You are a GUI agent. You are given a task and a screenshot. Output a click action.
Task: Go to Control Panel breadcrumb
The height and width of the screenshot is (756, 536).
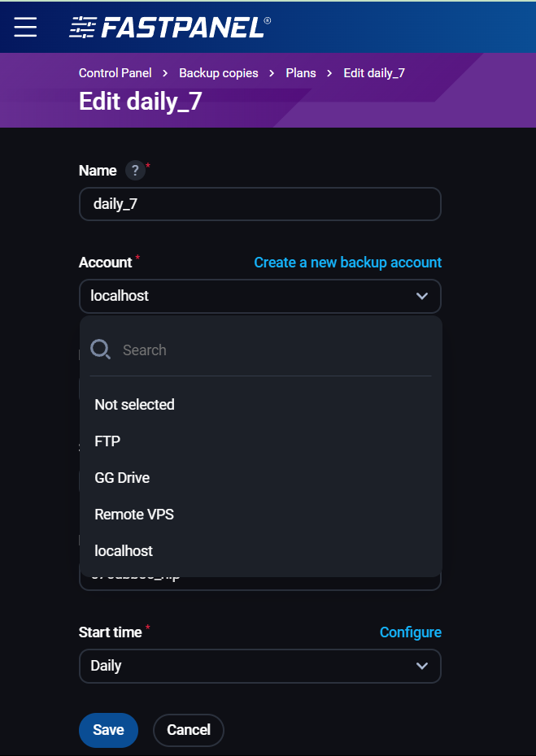click(x=115, y=73)
